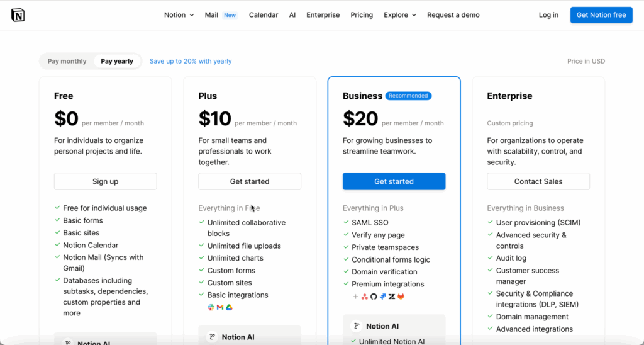Go to Calendar in the top navigation
Image resolution: width=644 pixels, height=345 pixels.
[264, 15]
